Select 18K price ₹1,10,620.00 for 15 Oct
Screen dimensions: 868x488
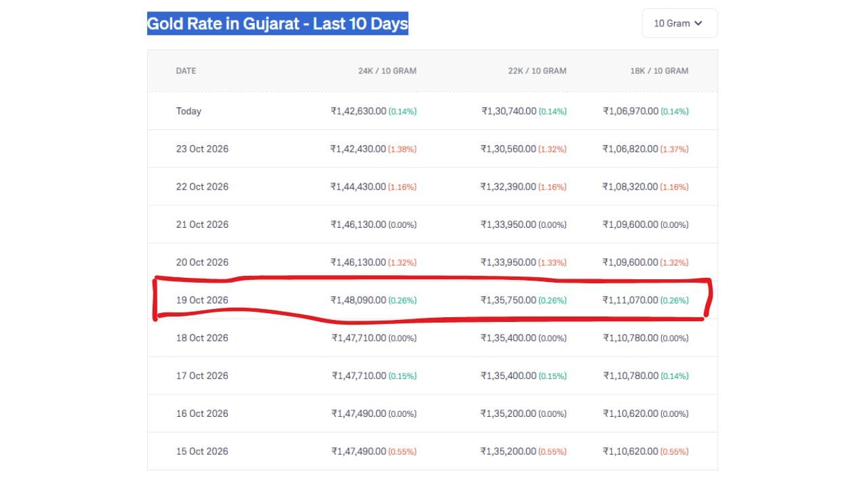pyautogui.click(x=631, y=452)
